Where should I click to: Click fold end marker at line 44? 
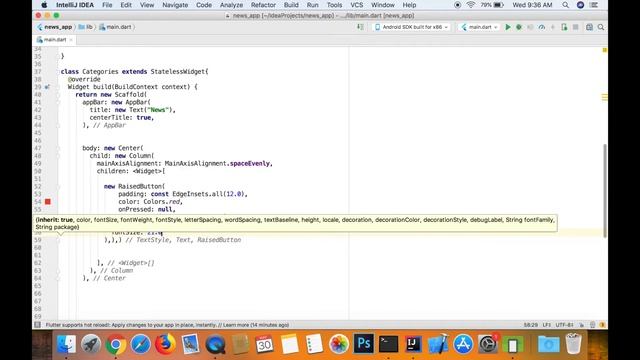(58, 125)
